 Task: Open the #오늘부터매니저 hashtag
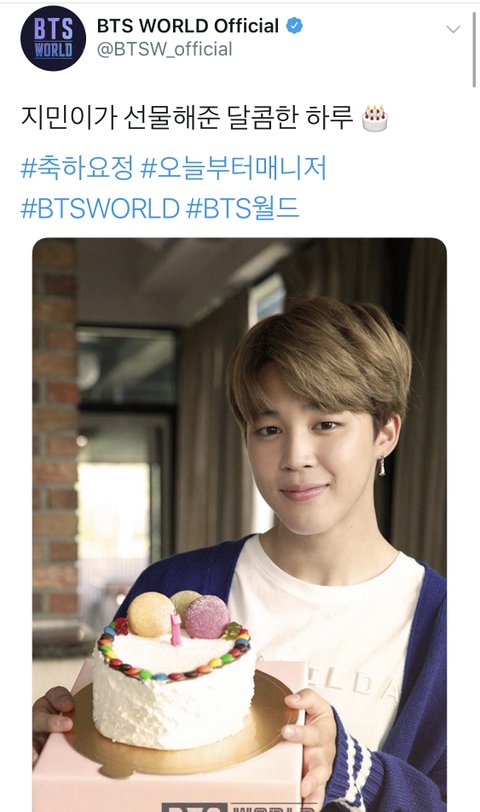click(x=234, y=168)
